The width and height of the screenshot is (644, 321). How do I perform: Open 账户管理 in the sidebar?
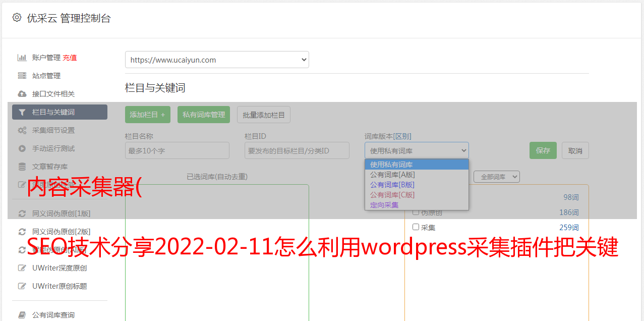click(x=46, y=58)
